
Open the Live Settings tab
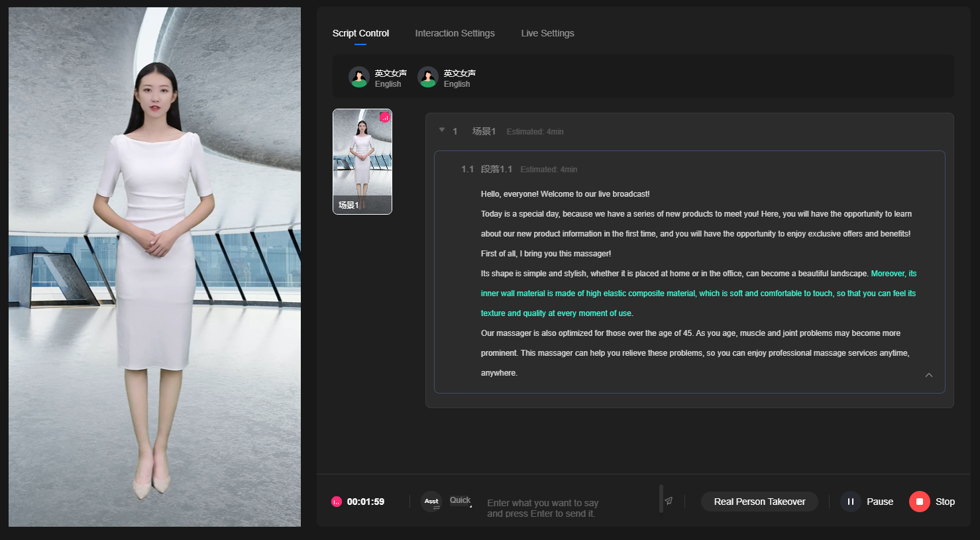pyautogui.click(x=547, y=33)
